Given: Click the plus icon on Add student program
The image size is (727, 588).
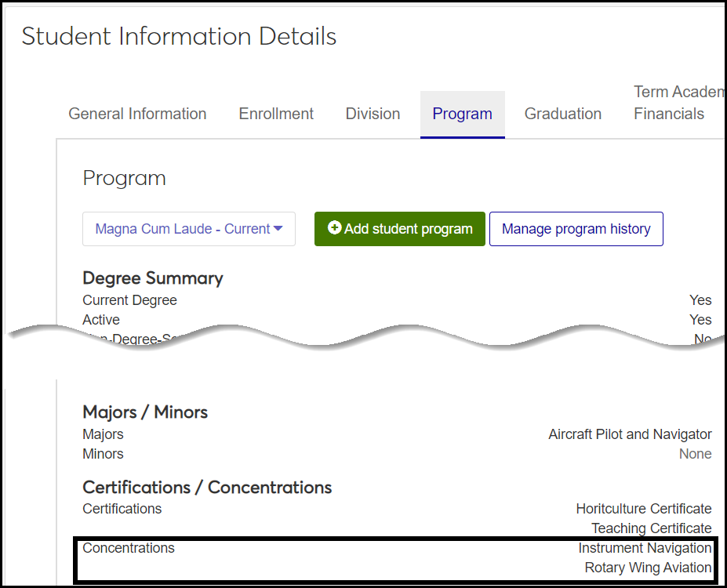Looking at the screenshot, I should 335,228.
